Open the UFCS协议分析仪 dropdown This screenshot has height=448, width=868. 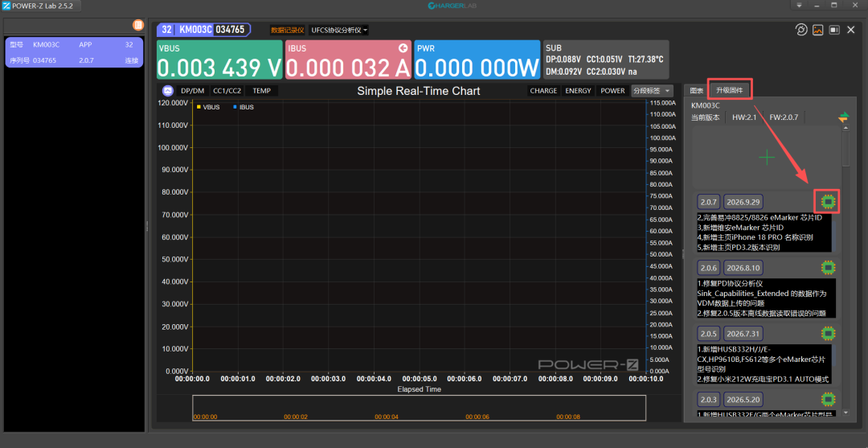coord(339,30)
